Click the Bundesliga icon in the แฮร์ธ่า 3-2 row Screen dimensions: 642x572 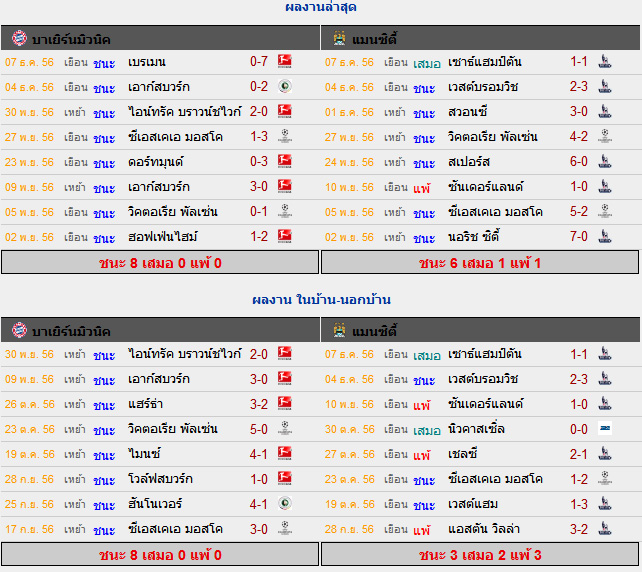(x=285, y=403)
